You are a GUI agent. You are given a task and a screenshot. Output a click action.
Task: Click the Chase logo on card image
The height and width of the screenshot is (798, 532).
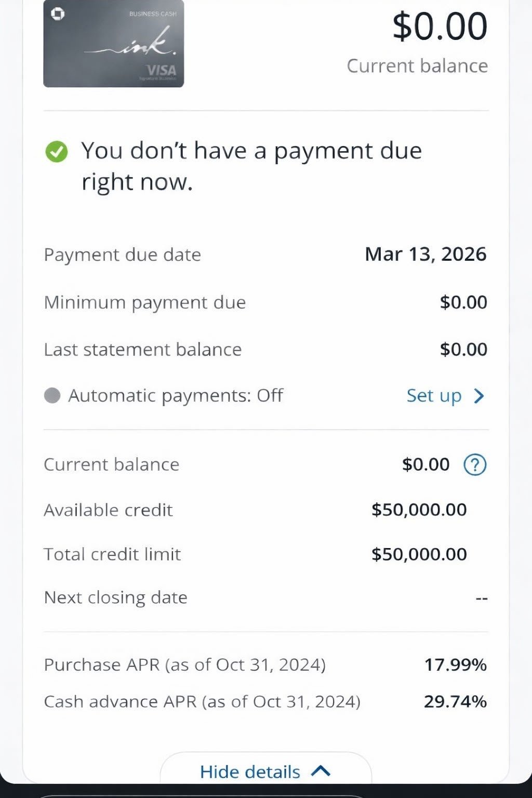click(x=58, y=14)
